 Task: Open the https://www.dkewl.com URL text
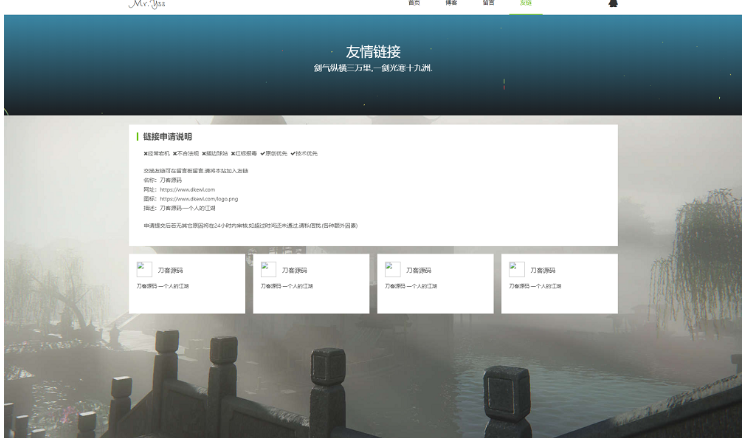click(x=187, y=189)
